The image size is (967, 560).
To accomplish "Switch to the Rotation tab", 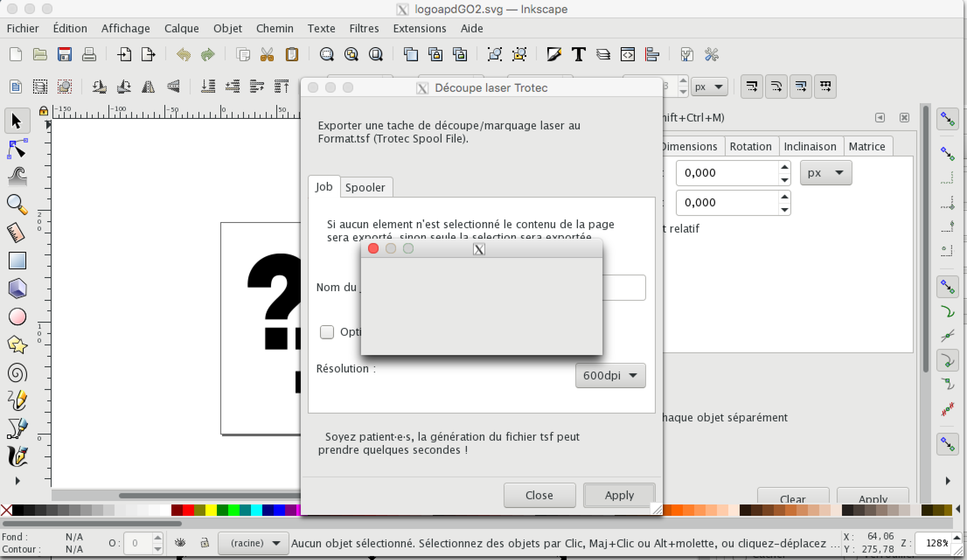I will [751, 146].
